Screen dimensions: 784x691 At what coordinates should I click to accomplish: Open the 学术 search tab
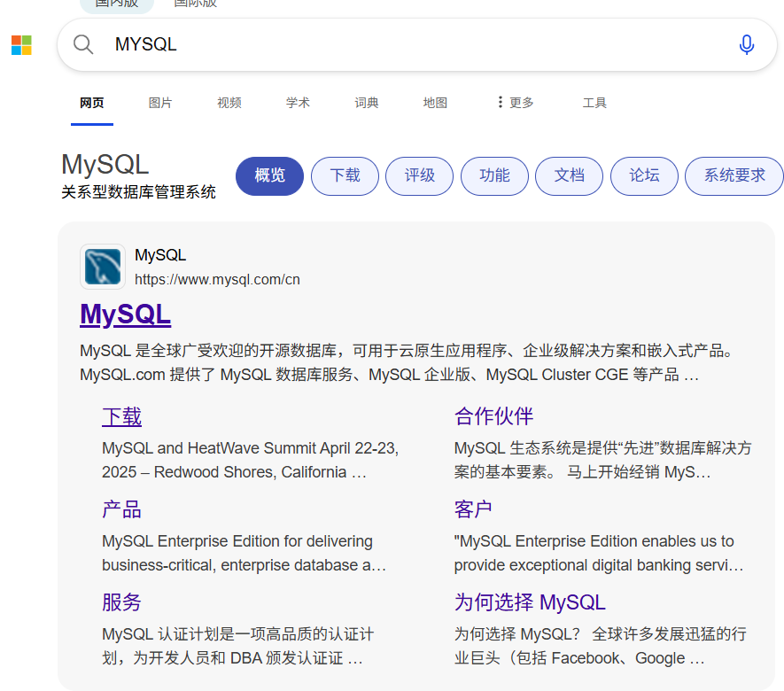click(298, 103)
